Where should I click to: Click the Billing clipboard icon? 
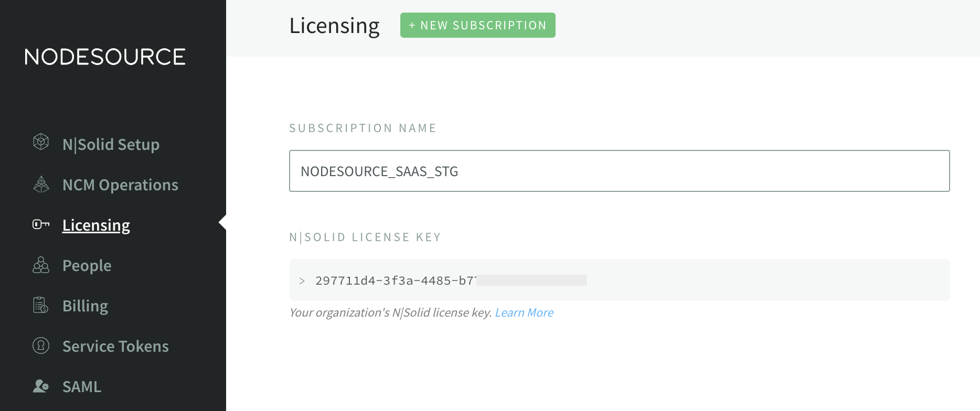[x=41, y=305]
